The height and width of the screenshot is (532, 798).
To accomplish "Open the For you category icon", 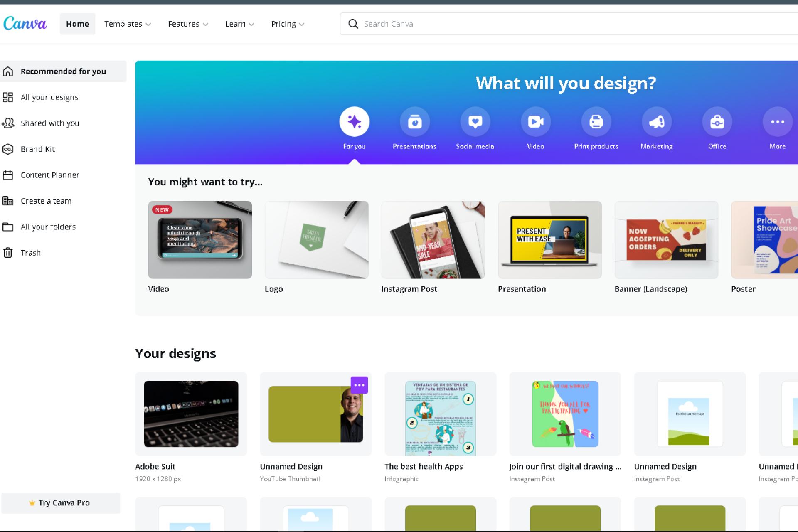I will coord(355,122).
